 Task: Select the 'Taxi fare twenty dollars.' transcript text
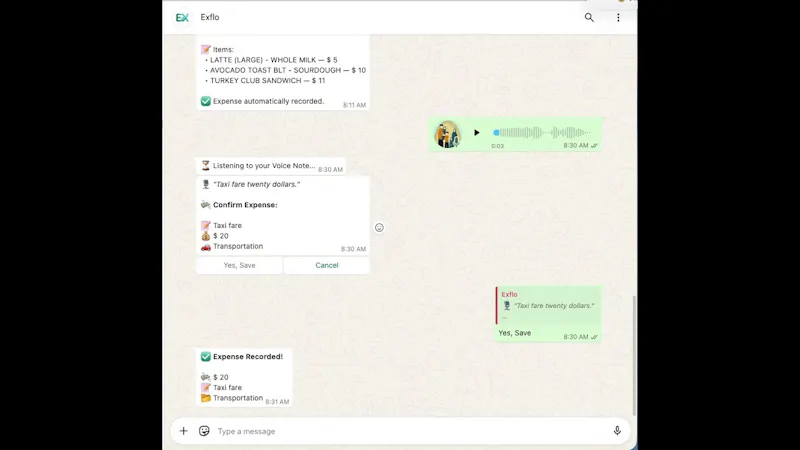pyautogui.click(x=257, y=184)
